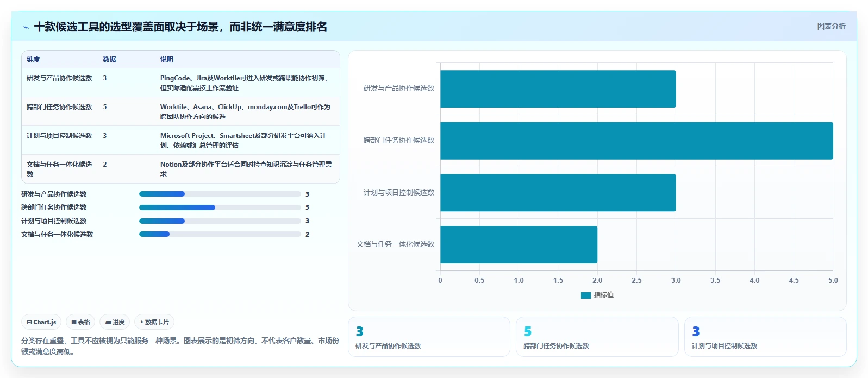Toggle the 指标值 legend swatch
Screen dimensions: 868x378
click(585, 295)
